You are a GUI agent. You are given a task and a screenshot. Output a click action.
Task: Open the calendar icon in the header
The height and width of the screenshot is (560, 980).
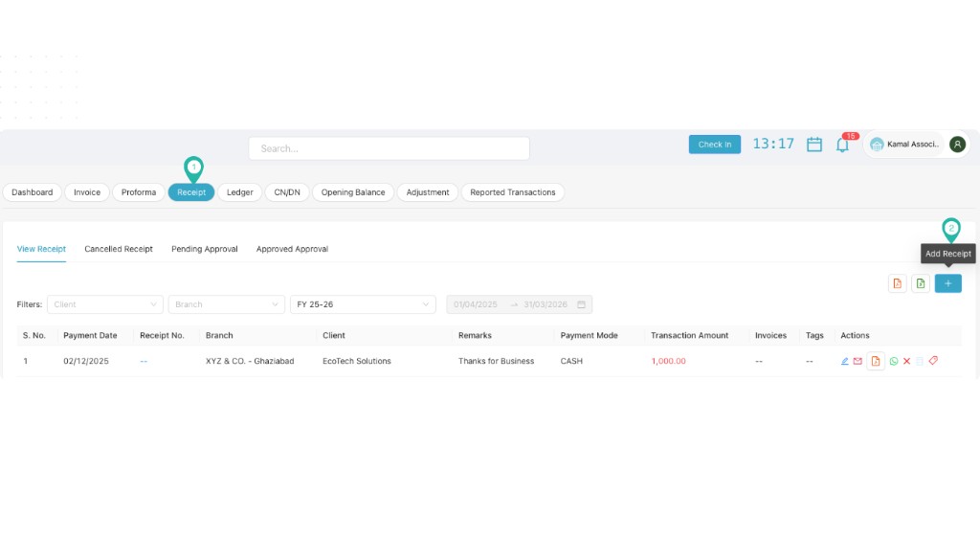[x=814, y=145]
